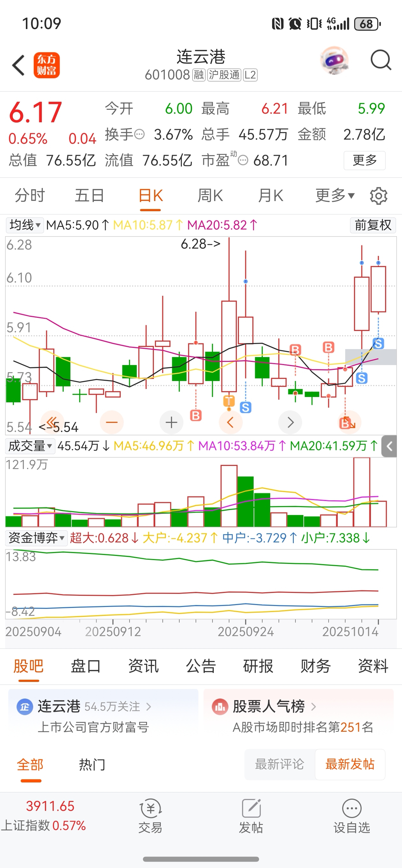Switch to 周K chart tab
The width and height of the screenshot is (402, 868).
pyautogui.click(x=210, y=196)
